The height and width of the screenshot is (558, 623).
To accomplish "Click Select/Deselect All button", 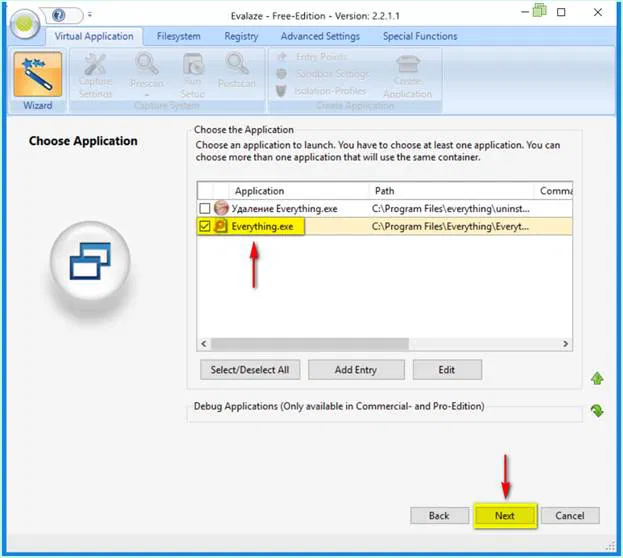I will click(x=250, y=370).
